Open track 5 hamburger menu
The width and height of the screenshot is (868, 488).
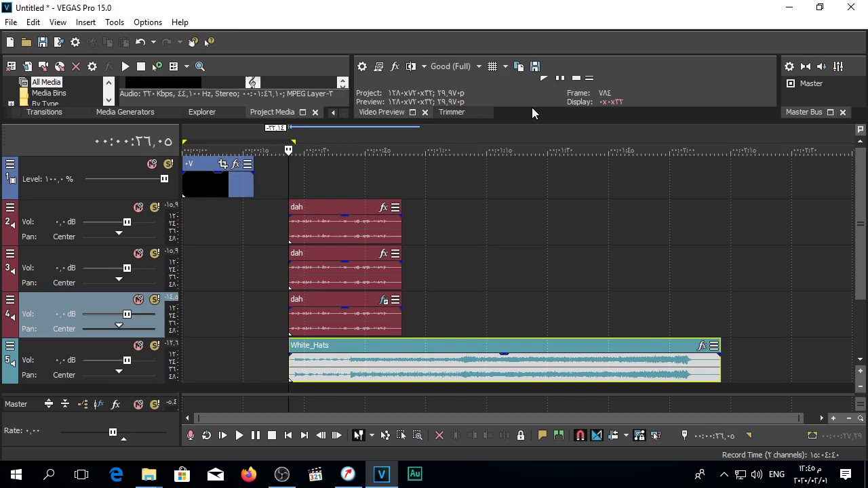pos(10,346)
